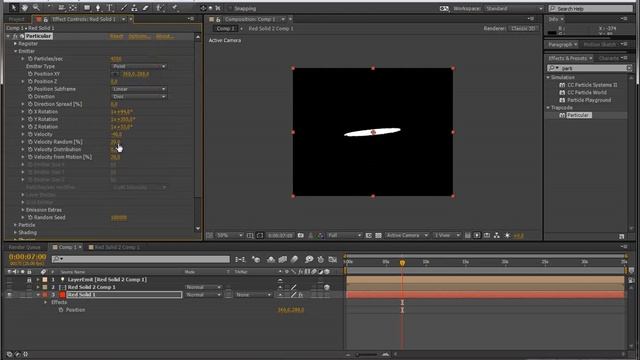Image resolution: width=640 pixels, height=360 pixels.
Task: Toggle Frame Blending in timeline toolbar
Action: 282,259
